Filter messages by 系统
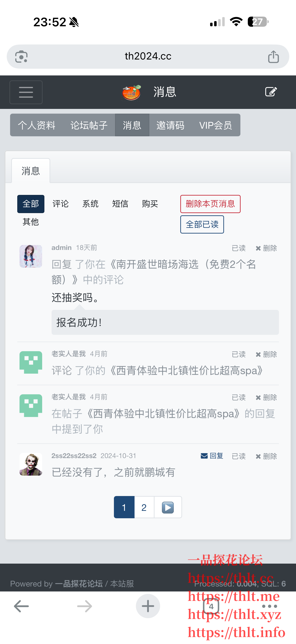Image resolution: width=296 pixels, height=644 pixels. [x=90, y=204]
